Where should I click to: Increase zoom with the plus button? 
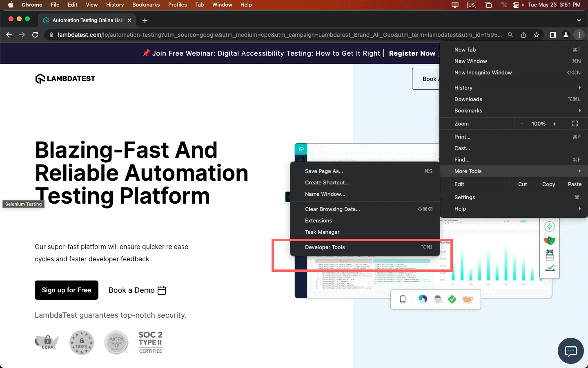(555, 124)
